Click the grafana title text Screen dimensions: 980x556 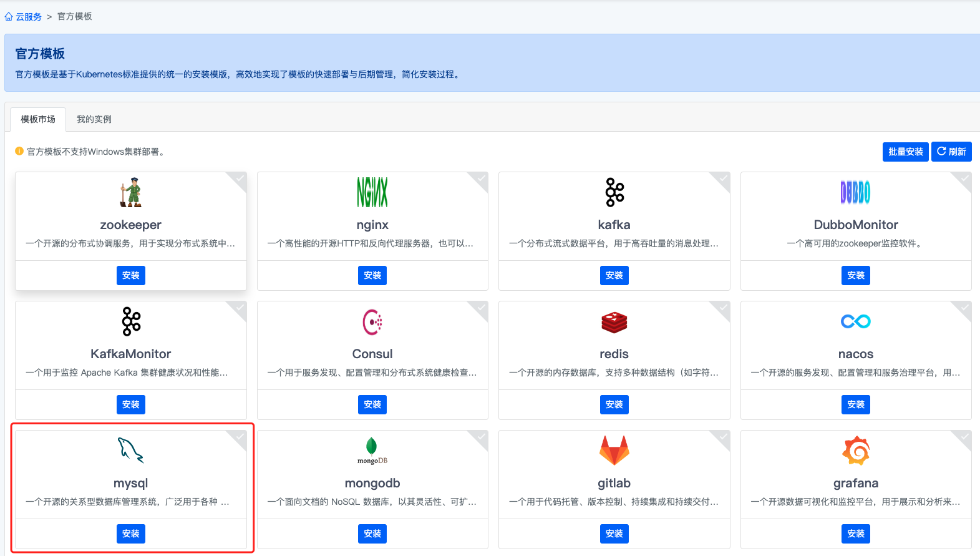click(x=856, y=483)
